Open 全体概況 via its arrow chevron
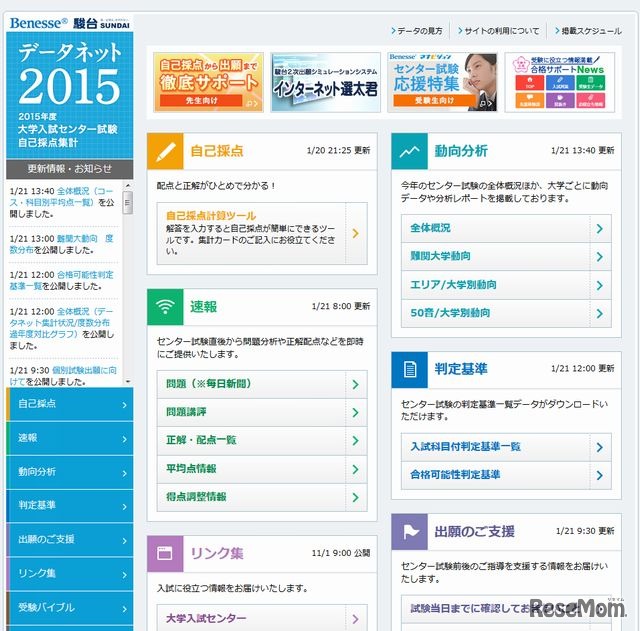The width and height of the screenshot is (640, 631). click(x=600, y=229)
